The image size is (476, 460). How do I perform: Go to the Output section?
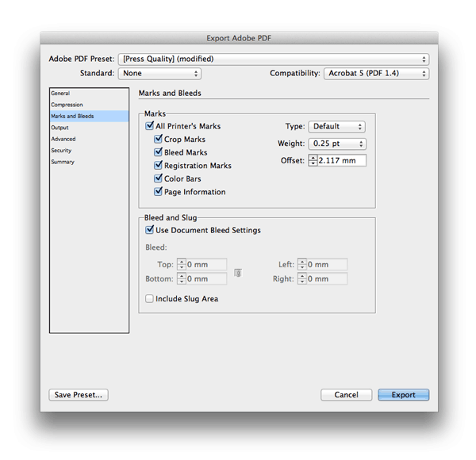point(89,128)
